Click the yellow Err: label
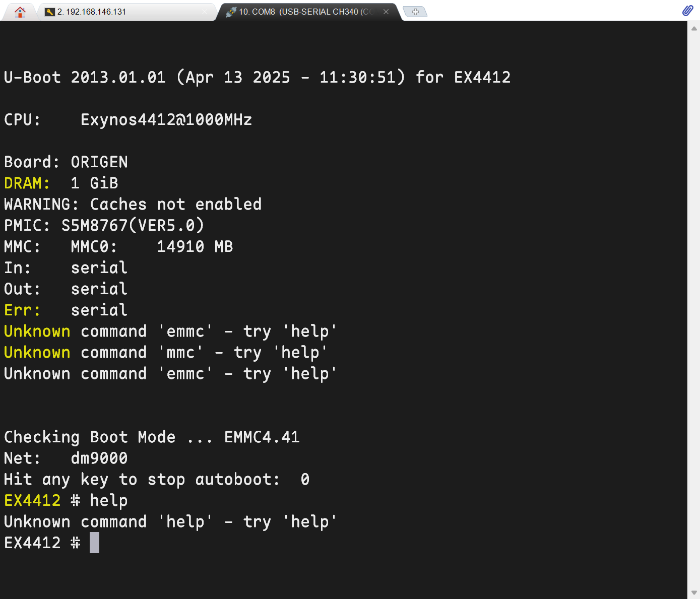Image resolution: width=700 pixels, height=599 pixels. click(x=22, y=310)
